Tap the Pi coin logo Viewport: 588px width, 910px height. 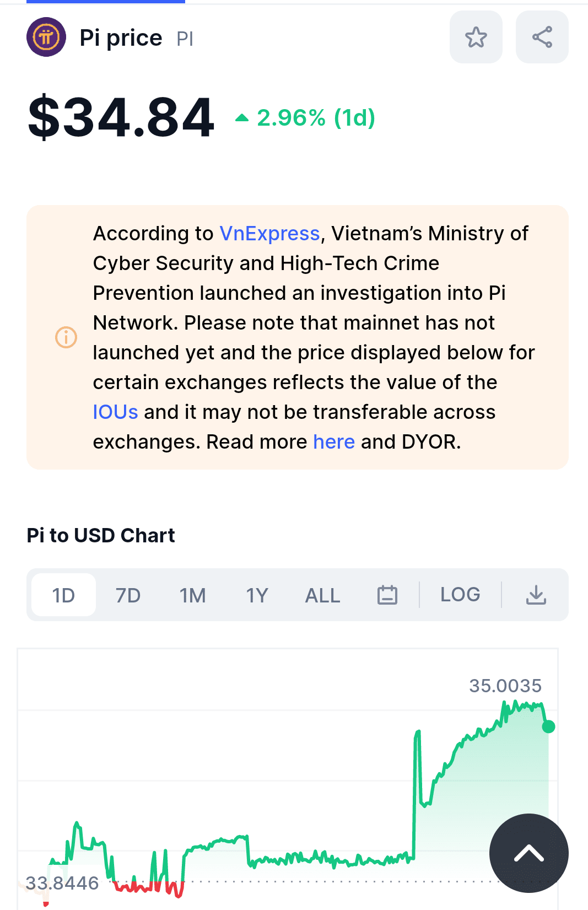[46, 37]
